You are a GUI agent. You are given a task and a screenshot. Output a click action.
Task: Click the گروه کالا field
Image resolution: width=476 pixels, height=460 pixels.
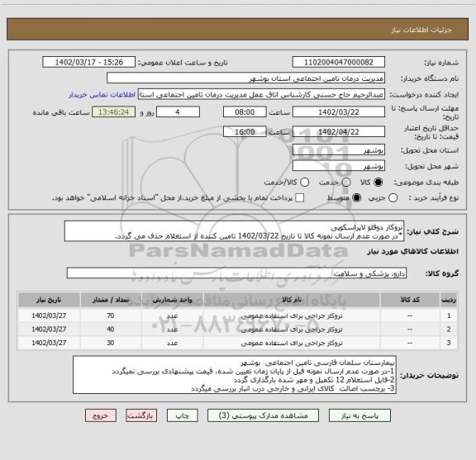236,273
